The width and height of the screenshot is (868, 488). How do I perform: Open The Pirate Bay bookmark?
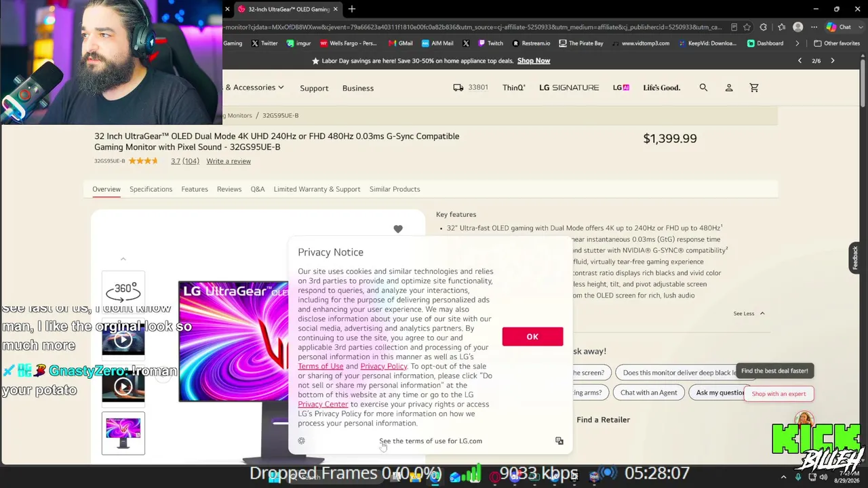tap(581, 43)
